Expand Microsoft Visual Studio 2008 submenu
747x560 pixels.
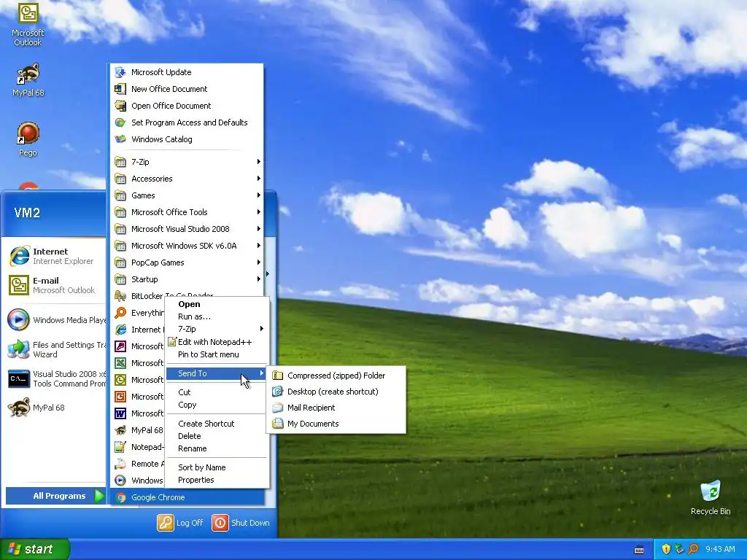(x=187, y=229)
